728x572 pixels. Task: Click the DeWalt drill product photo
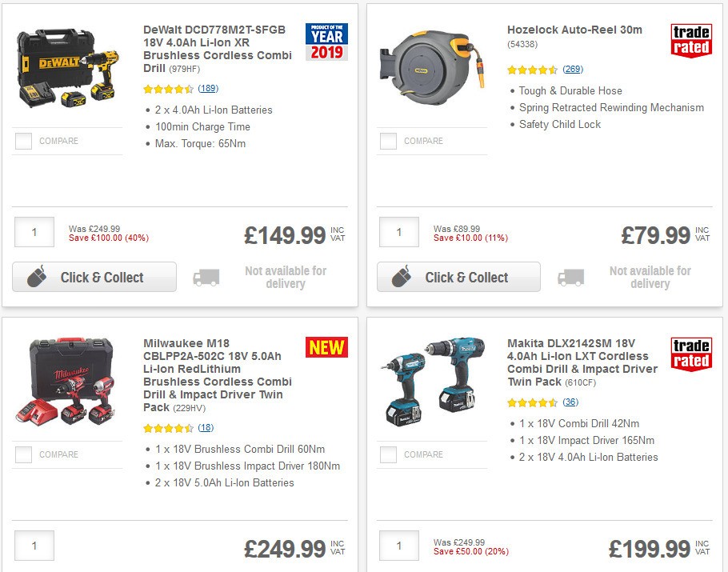[x=67, y=68]
